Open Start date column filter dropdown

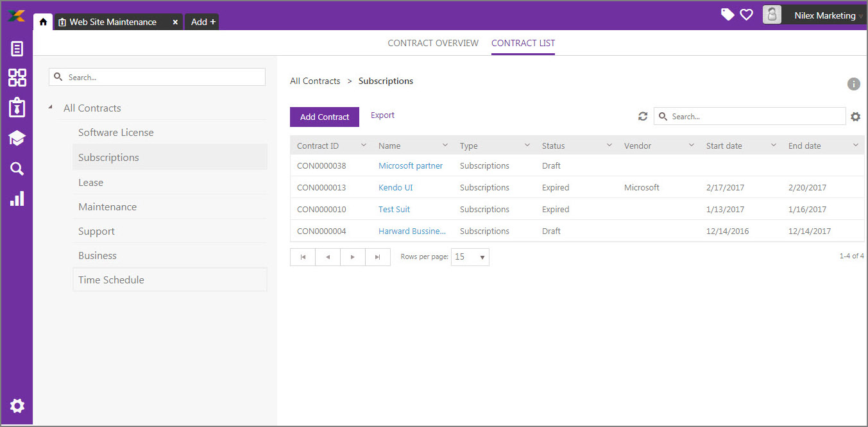774,146
